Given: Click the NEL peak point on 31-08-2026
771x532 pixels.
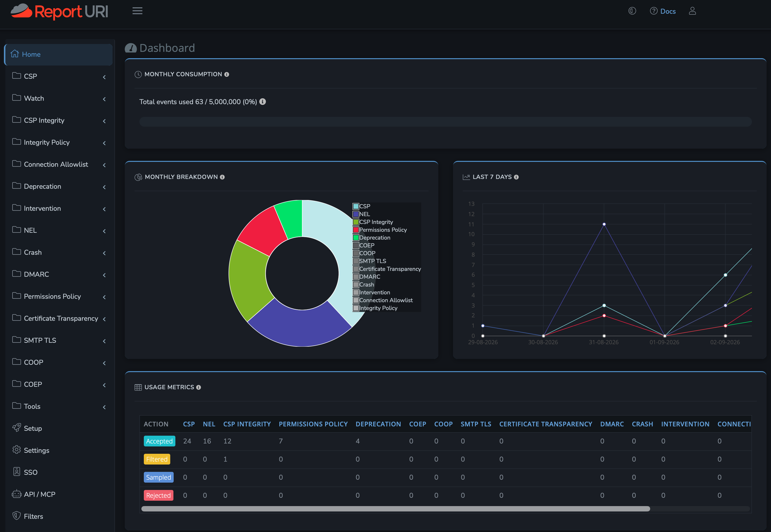Looking at the screenshot, I should point(604,224).
